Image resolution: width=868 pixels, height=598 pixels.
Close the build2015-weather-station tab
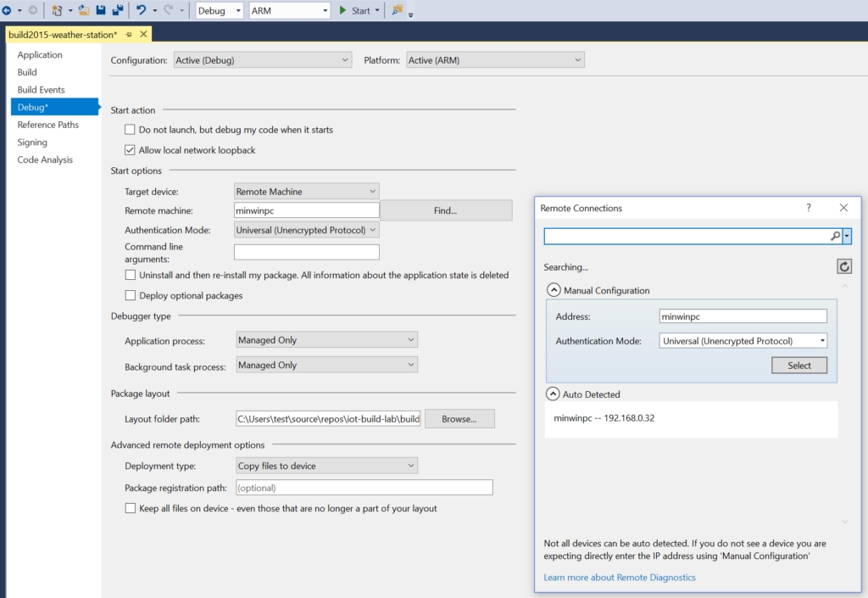pos(143,34)
